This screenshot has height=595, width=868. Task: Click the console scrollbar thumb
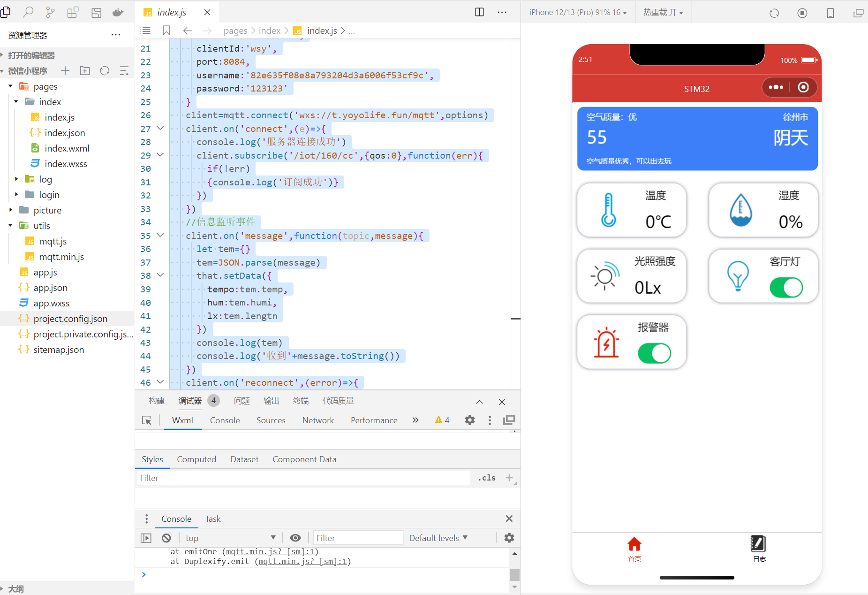514,574
